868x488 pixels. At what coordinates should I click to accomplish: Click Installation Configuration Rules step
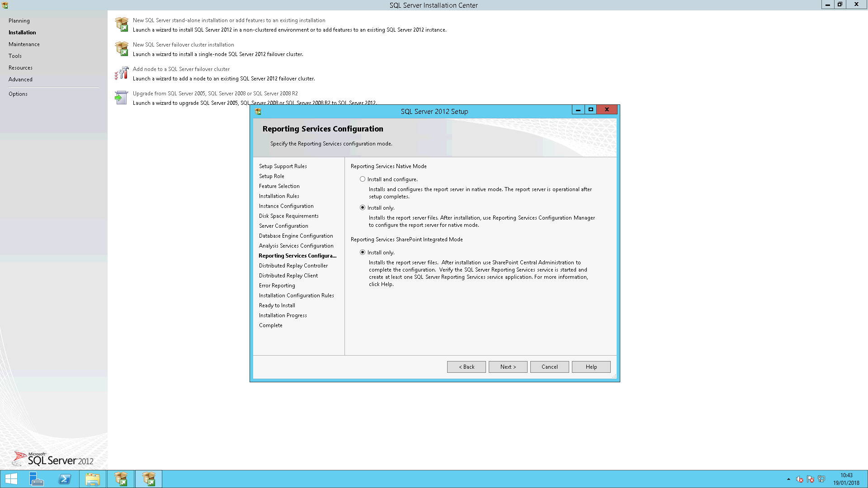297,296
